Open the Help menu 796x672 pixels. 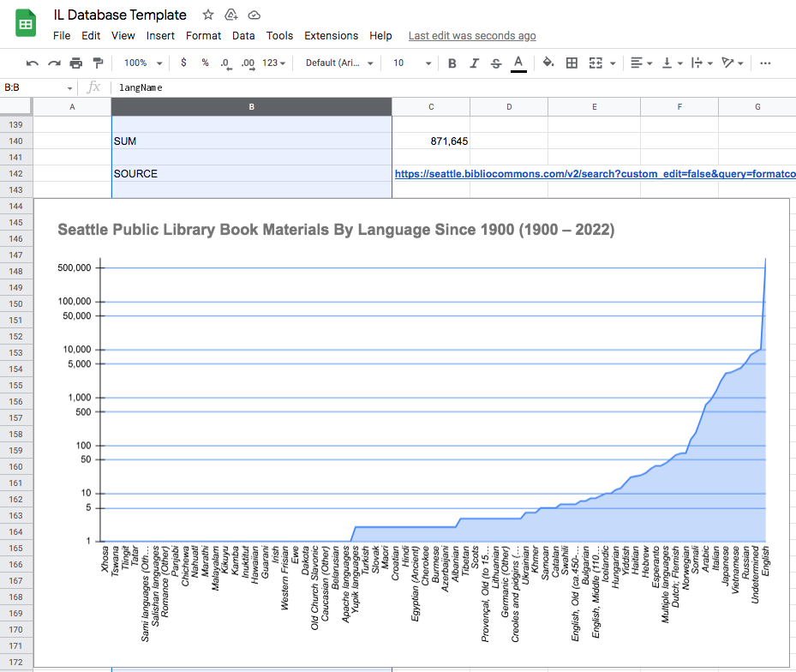380,35
